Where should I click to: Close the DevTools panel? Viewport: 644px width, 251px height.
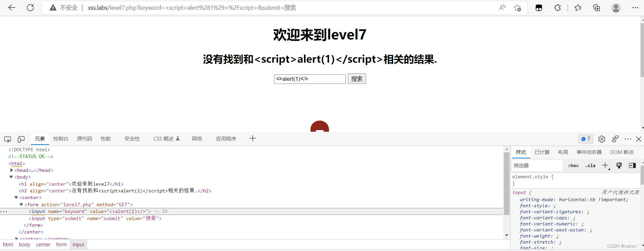click(x=639, y=139)
